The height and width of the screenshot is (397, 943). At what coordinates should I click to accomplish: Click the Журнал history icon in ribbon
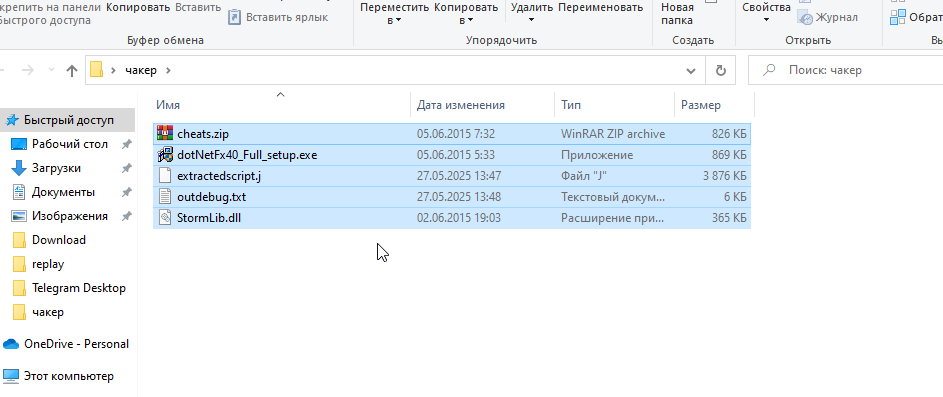coord(805,17)
